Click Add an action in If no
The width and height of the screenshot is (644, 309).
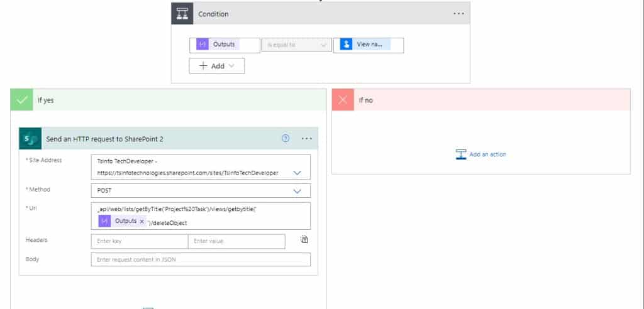(x=481, y=154)
